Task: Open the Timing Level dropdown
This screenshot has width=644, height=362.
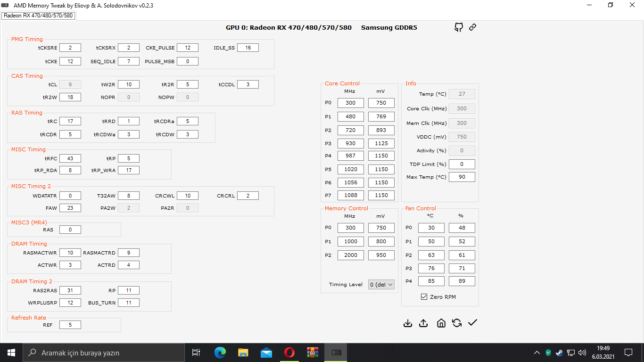Action: [381, 285]
